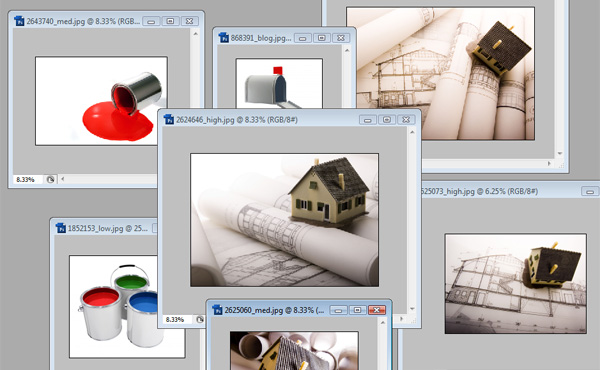Minimize the 2624646_high.jpg window
Screen dimensions: 600x370
click(368, 120)
